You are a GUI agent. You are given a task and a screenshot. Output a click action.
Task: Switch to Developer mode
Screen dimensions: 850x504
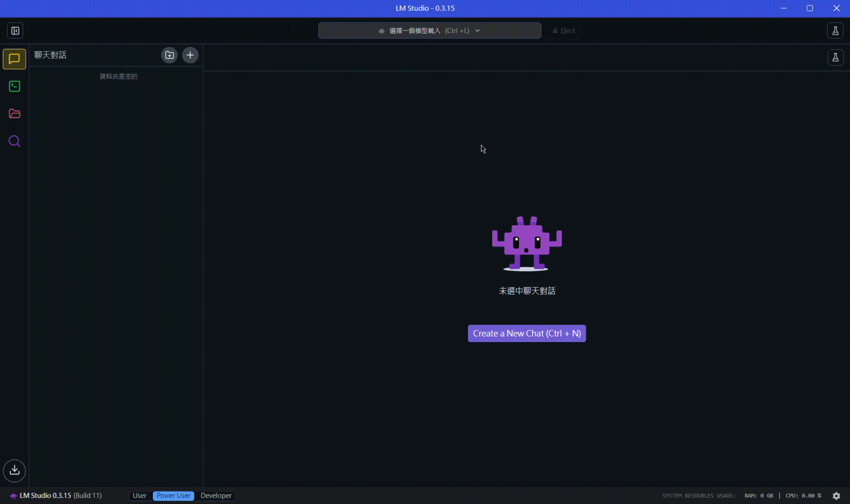point(216,496)
